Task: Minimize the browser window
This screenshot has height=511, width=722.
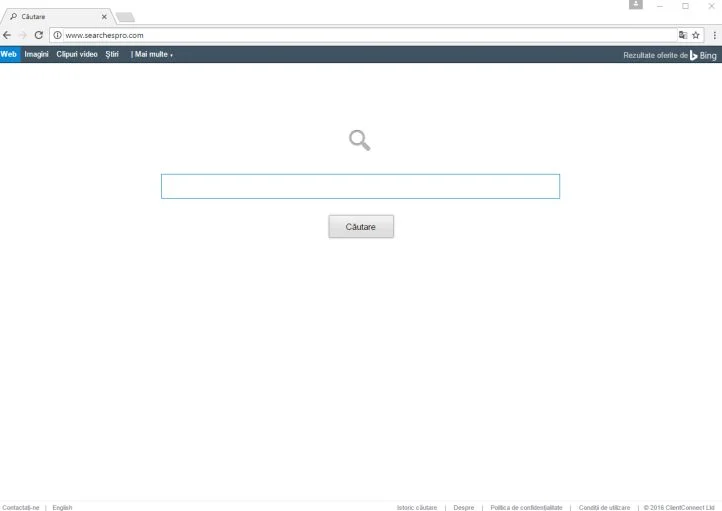Action: pos(660,6)
